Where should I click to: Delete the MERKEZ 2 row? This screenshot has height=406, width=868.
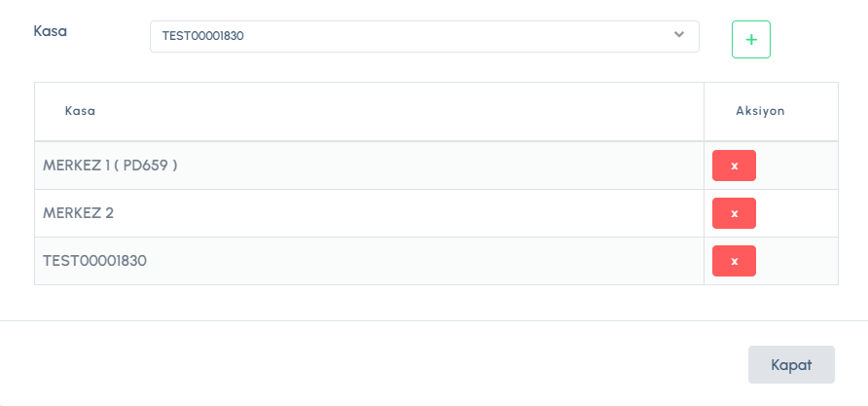click(x=734, y=213)
